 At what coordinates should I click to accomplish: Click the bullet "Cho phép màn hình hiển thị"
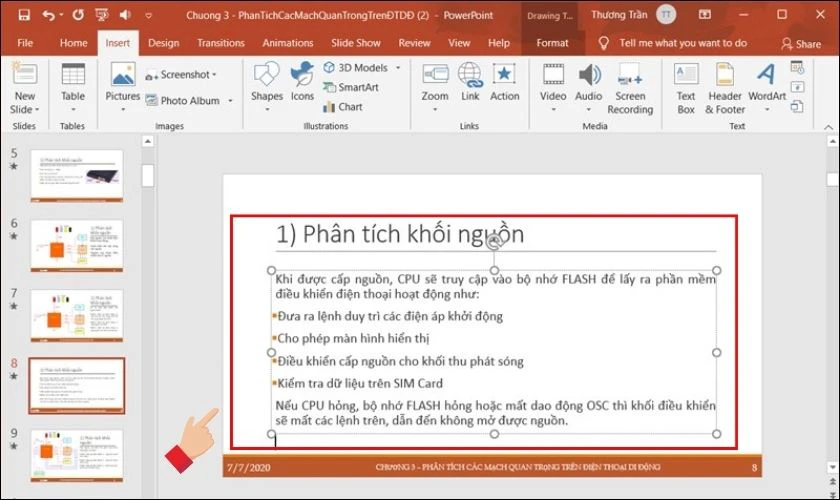[x=353, y=338]
